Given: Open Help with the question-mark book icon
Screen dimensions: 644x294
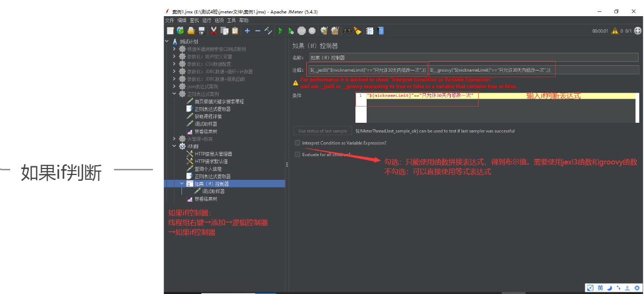Looking at the screenshot, I should click(380, 30).
